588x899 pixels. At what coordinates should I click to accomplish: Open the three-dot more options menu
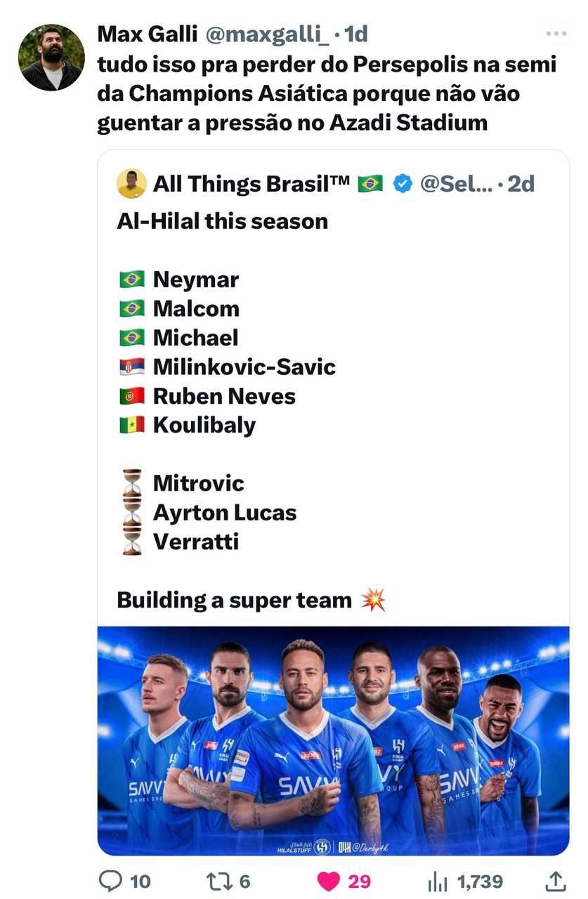tap(556, 34)
